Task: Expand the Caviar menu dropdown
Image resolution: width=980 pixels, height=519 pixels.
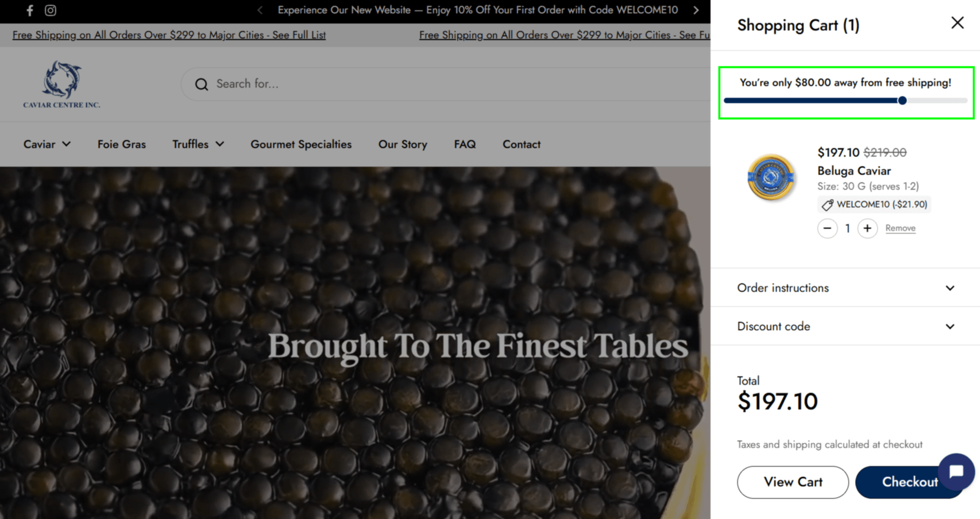Action: tap(47, 144)
